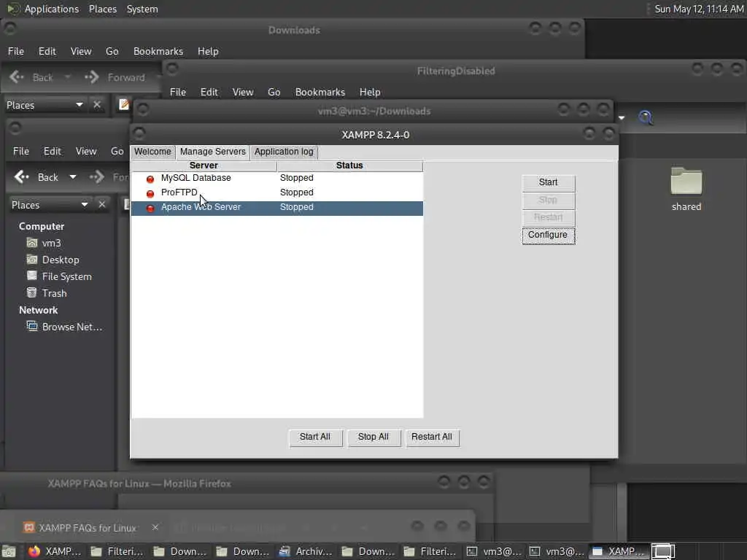Image resolution: width=747 pixels, height=560 pixels.
Task: Select the ProFTPD red status icon
Action: point(150,193)
